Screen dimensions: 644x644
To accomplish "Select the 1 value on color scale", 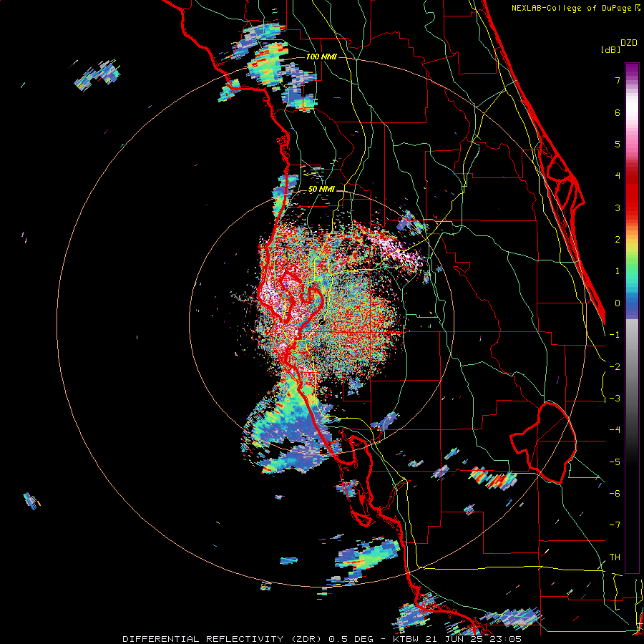I will (618, 271).
